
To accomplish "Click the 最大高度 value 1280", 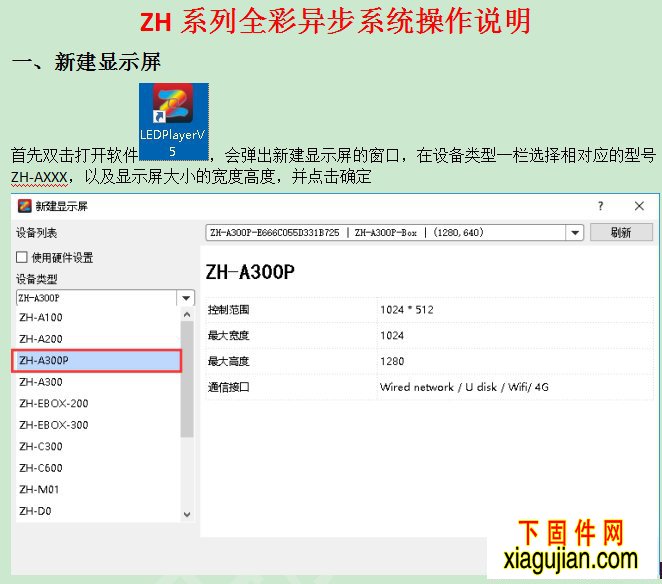I will click(x=392, y=361).
